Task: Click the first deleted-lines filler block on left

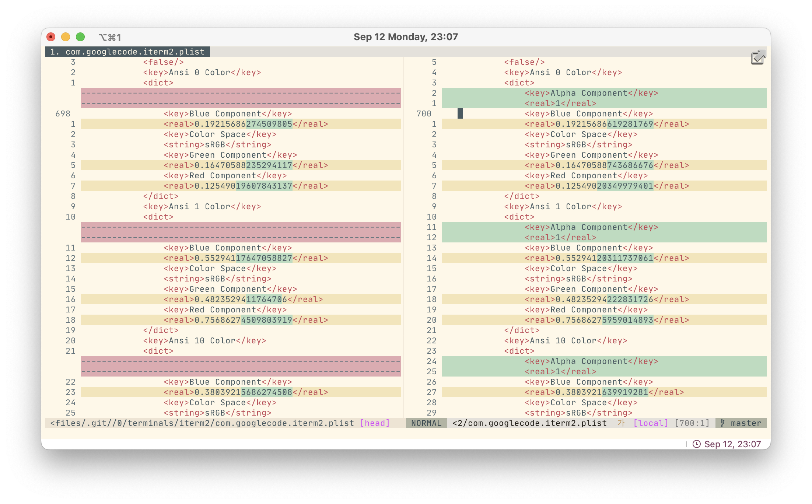Action: tap(241, 98)
